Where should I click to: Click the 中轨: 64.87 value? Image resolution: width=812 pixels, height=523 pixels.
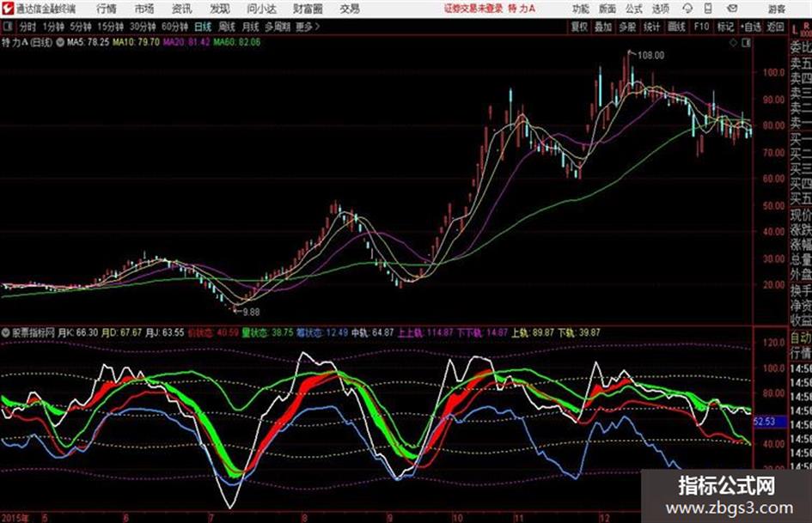point(373,332)
